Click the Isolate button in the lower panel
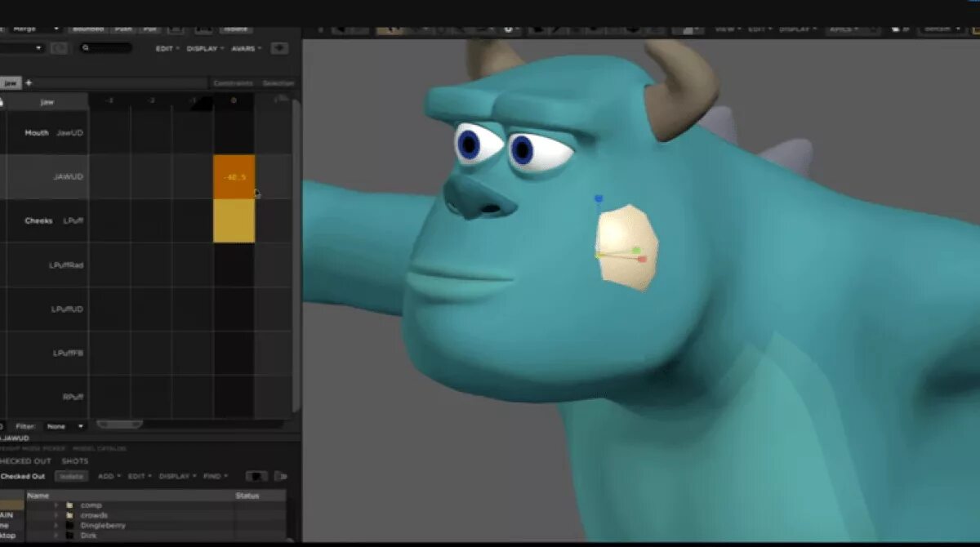The image size is (980, 547). (x=72, y=476)
